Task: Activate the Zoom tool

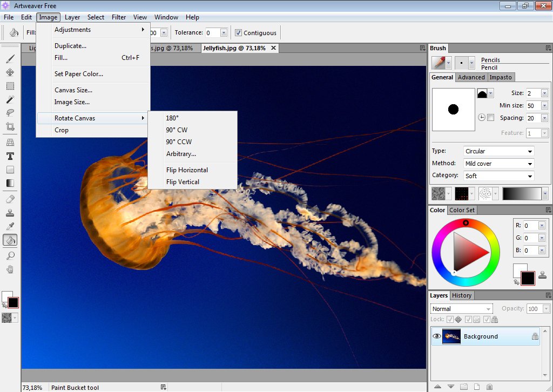Action: [x=9, y=256]
